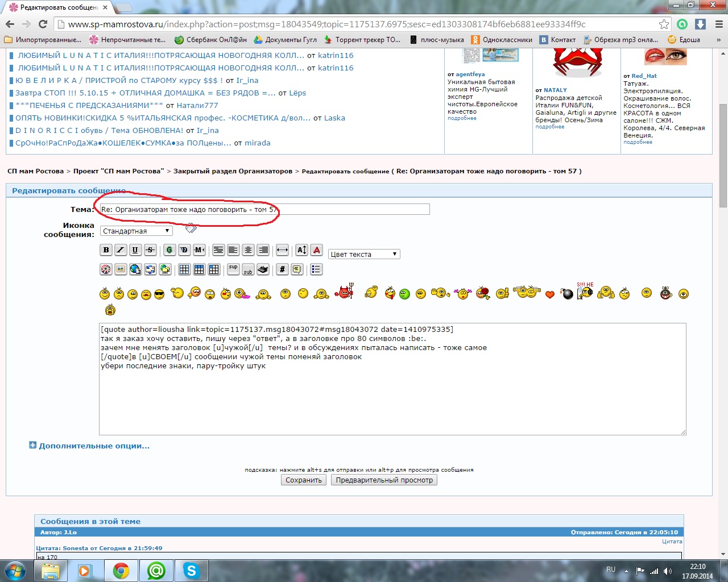Open the 'Цвет текста' color dropdown
The height and width of the screenshot is (582, 728).
point(364,254)
